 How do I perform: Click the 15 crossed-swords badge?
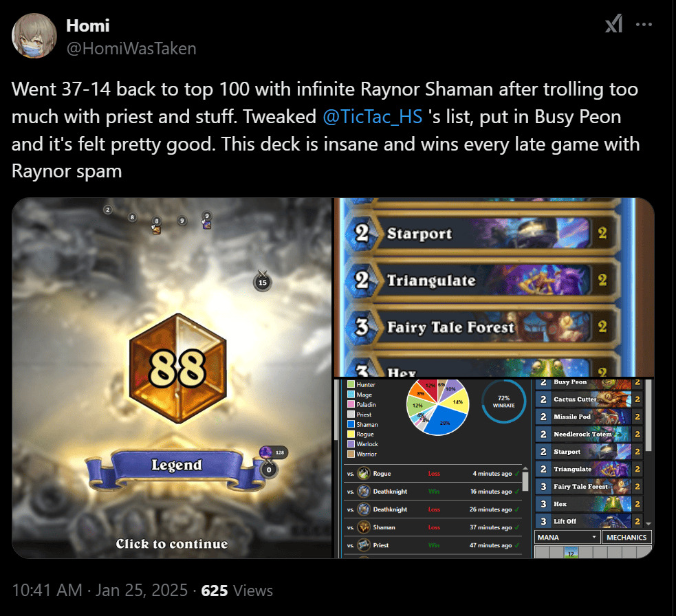262,281
